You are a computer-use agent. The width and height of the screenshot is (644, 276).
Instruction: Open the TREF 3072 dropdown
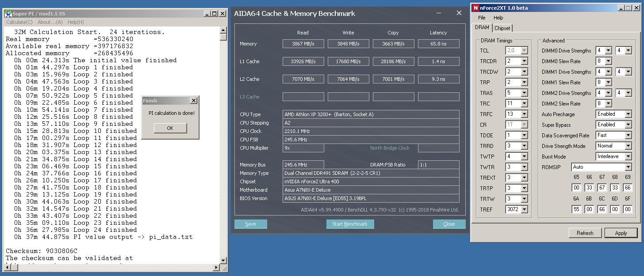tap(524, 210)
